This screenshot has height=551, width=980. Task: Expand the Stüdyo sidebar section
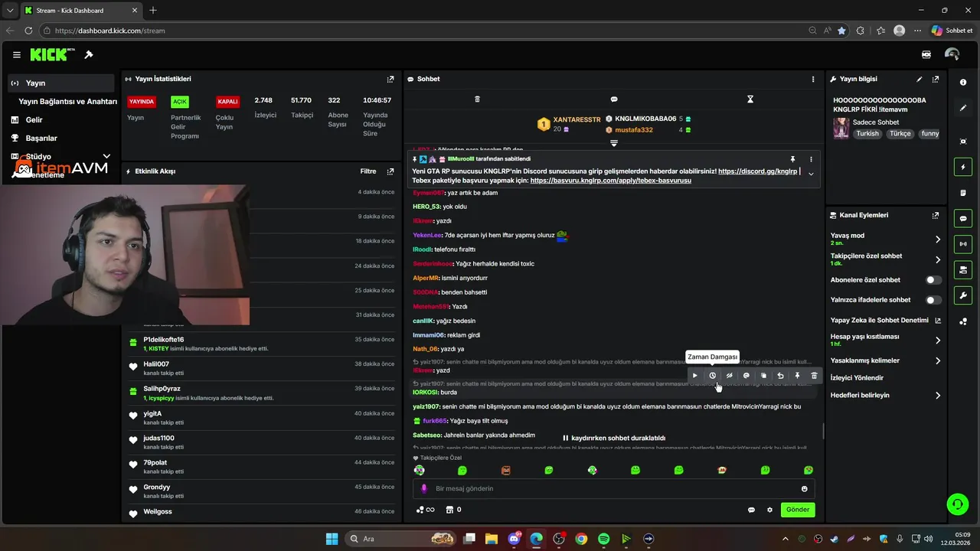tap(106, 156)
